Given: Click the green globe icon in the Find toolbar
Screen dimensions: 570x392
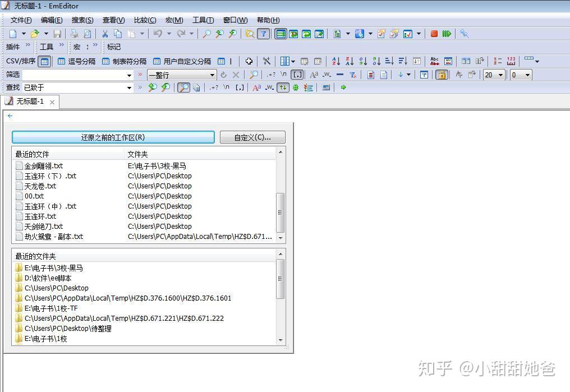Looking at the screenshot, I should (x=296, y=87).
